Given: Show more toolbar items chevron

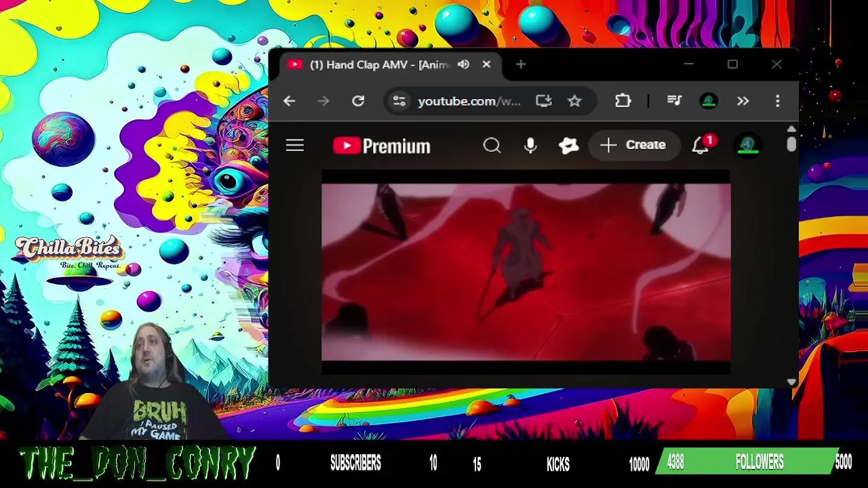Looking at the screenshot, I should [743, 101].
